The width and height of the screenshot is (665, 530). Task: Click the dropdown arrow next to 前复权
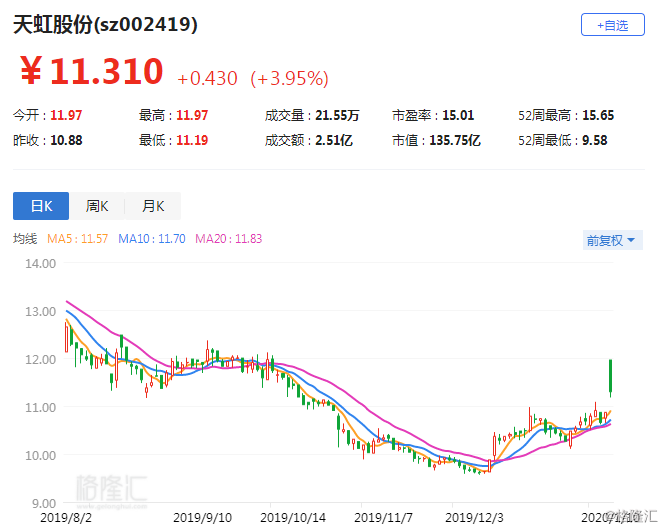tap(631, 240)
